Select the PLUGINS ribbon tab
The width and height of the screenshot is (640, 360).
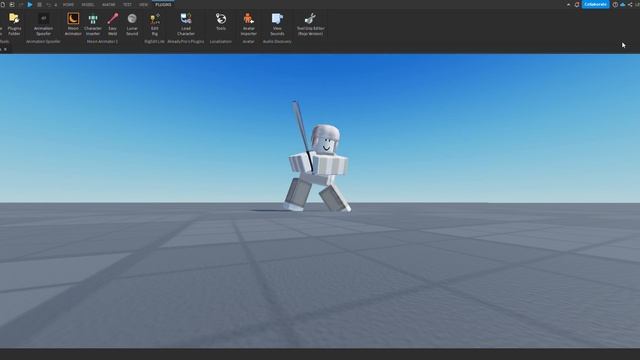[x=163, y=4]
